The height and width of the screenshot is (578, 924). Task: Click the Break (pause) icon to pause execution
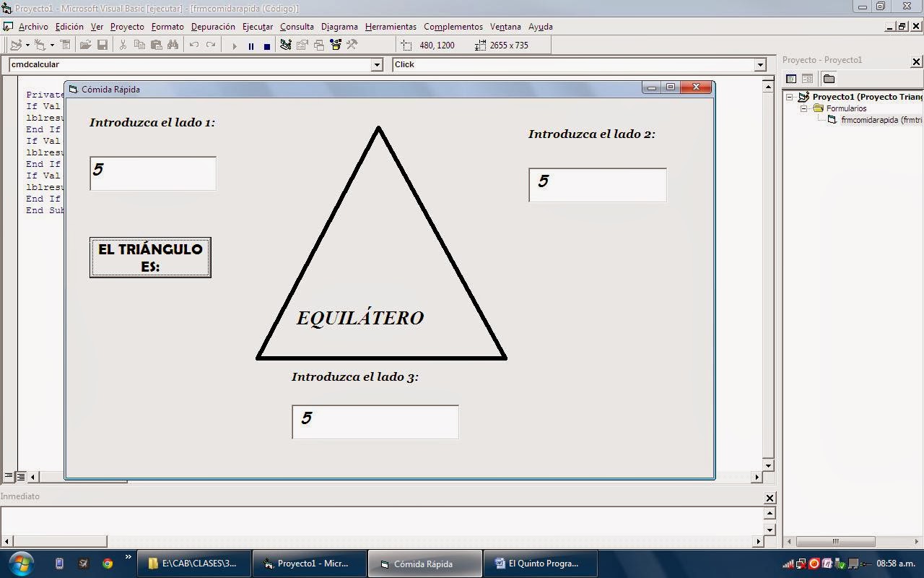(x=250, y=45)
